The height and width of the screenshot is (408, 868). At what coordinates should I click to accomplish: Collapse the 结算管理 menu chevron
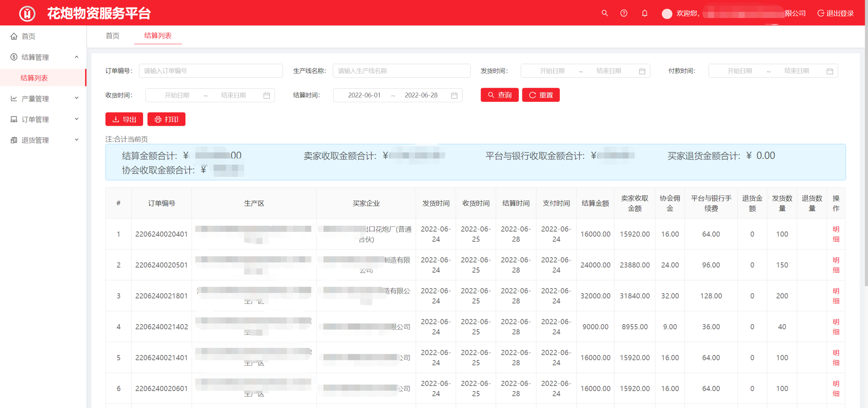(x=77, y=57)
